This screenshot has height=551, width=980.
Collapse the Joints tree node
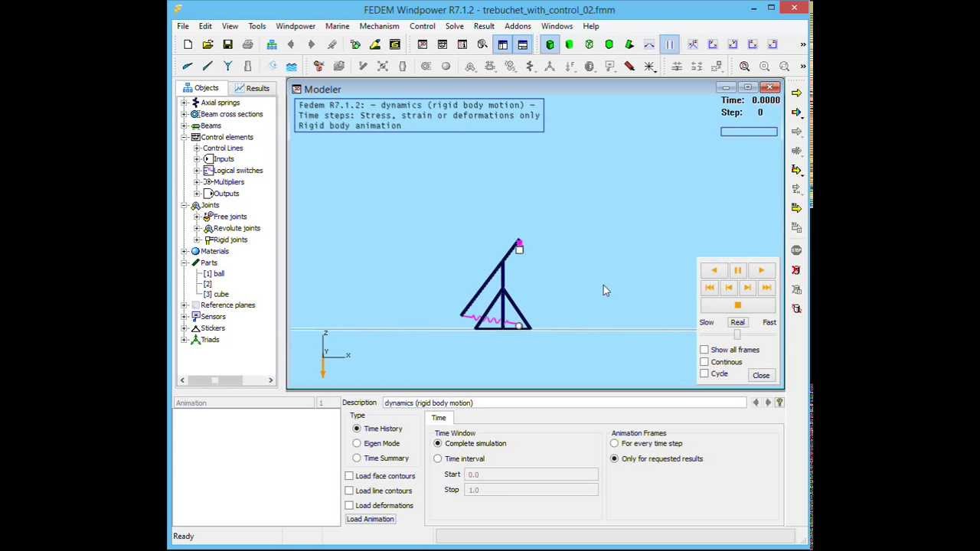point(185,205)
